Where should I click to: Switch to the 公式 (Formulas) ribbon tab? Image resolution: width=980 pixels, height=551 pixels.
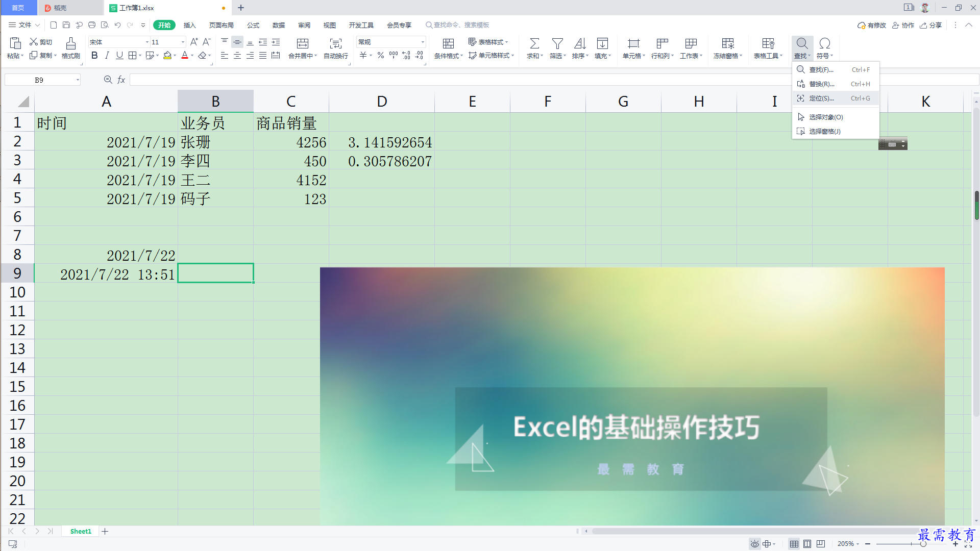(253, 25)
